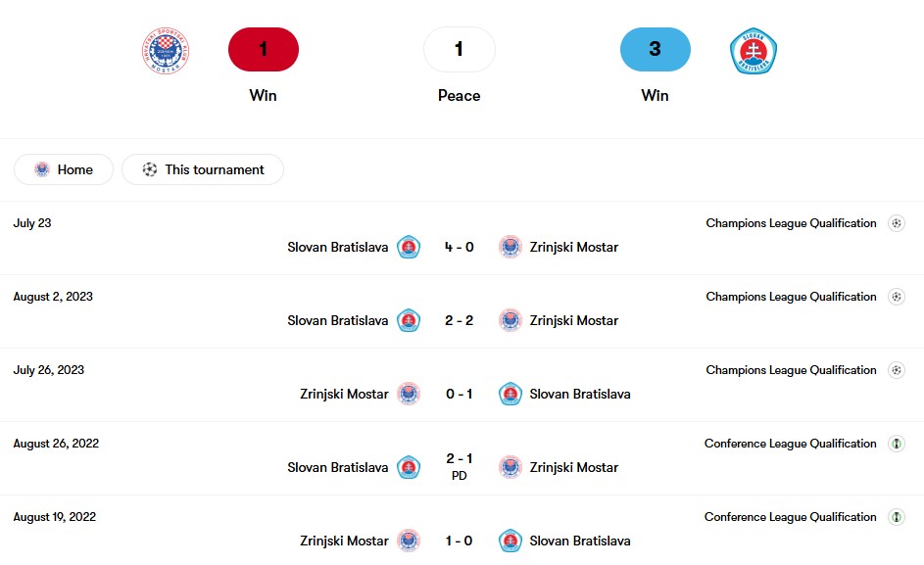Click Zrinjski Mostar name in the 1 - 0 match
Image resolution: width=924 pixels, height=565 pixels.
344,541
